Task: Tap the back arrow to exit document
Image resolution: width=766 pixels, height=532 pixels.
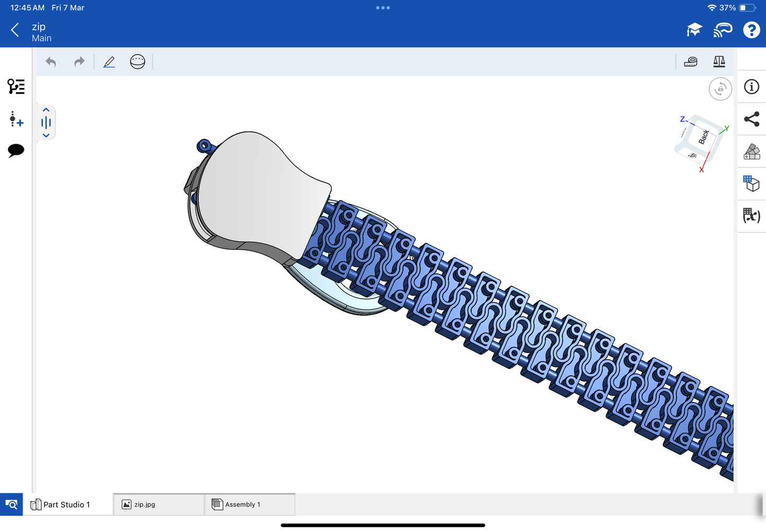Action: [15, 30]
